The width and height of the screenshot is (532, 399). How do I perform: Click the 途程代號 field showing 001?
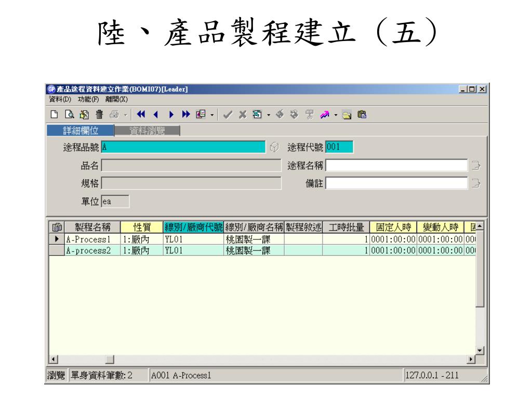coord(339,147)
